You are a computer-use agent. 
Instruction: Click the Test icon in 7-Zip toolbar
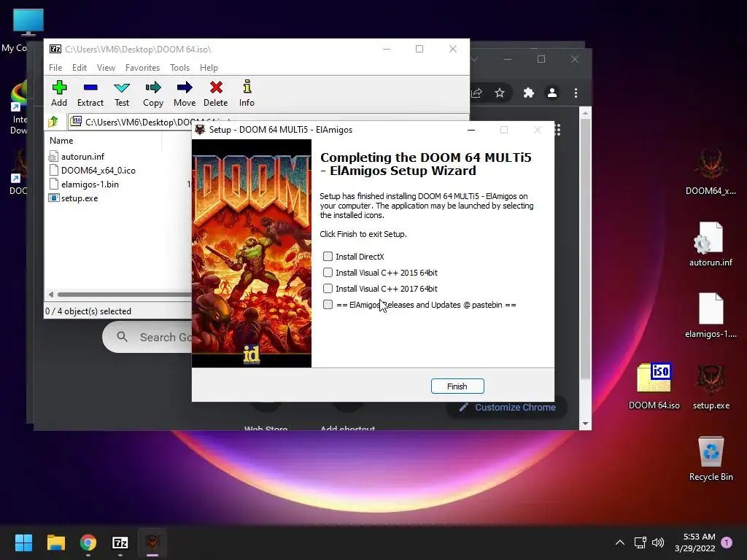click(122, 93)
